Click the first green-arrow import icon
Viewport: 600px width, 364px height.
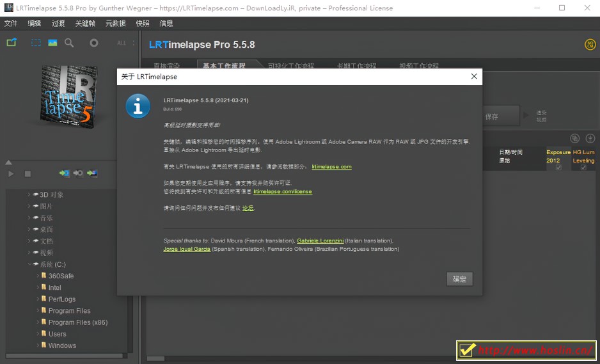pyautogui.click(x=64, y=173)
